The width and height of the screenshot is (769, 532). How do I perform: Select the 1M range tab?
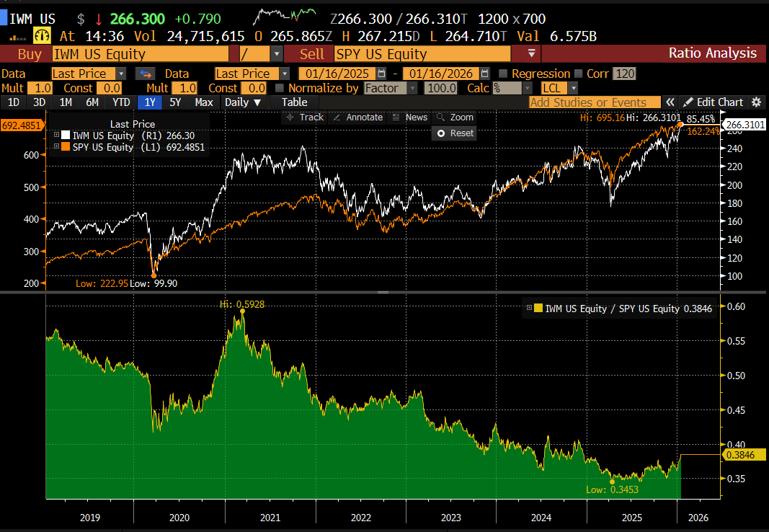[66, 102]
